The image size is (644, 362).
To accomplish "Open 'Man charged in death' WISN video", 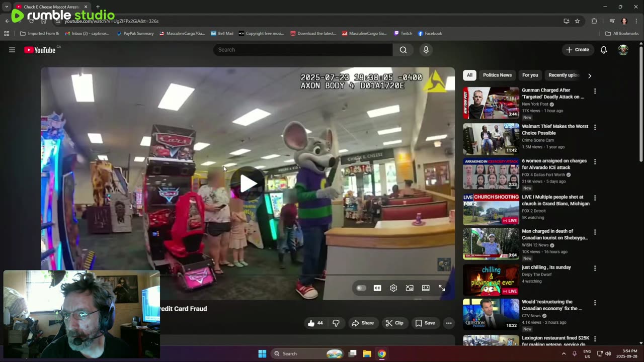I will (x=554, y=234).
